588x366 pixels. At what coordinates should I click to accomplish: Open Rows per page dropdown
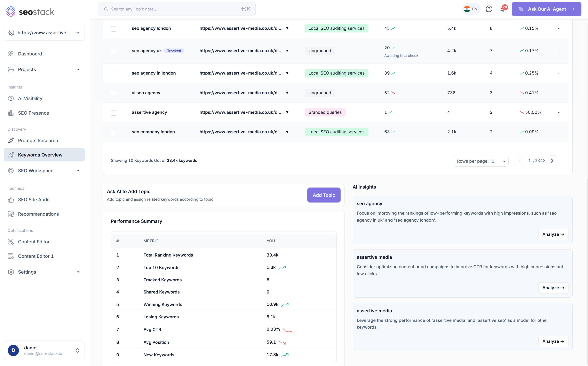tap(481, 161)
